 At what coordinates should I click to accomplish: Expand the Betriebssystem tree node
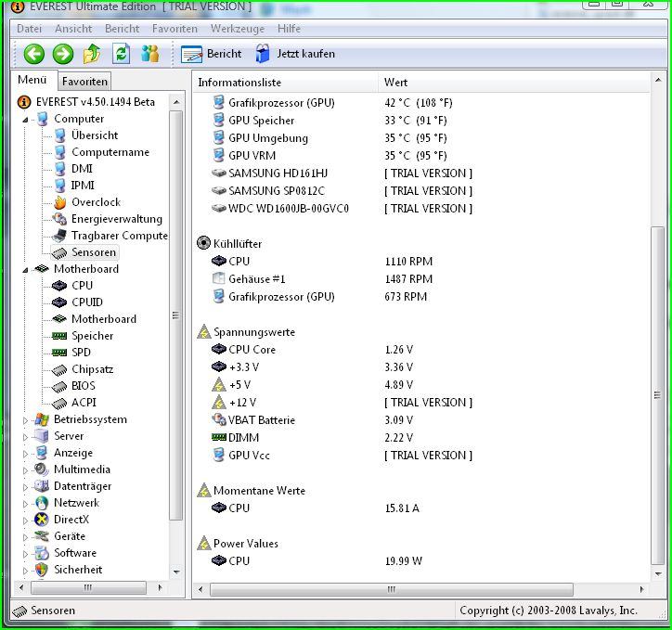tap(25, 420)
